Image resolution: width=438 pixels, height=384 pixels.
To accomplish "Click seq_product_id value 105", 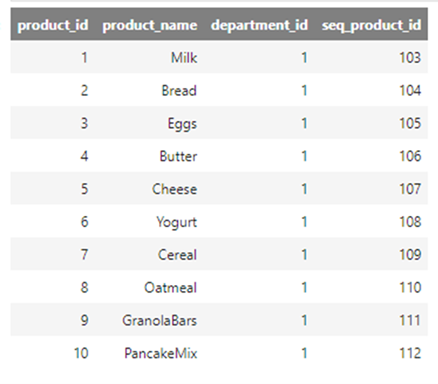I will coord(410,123).
